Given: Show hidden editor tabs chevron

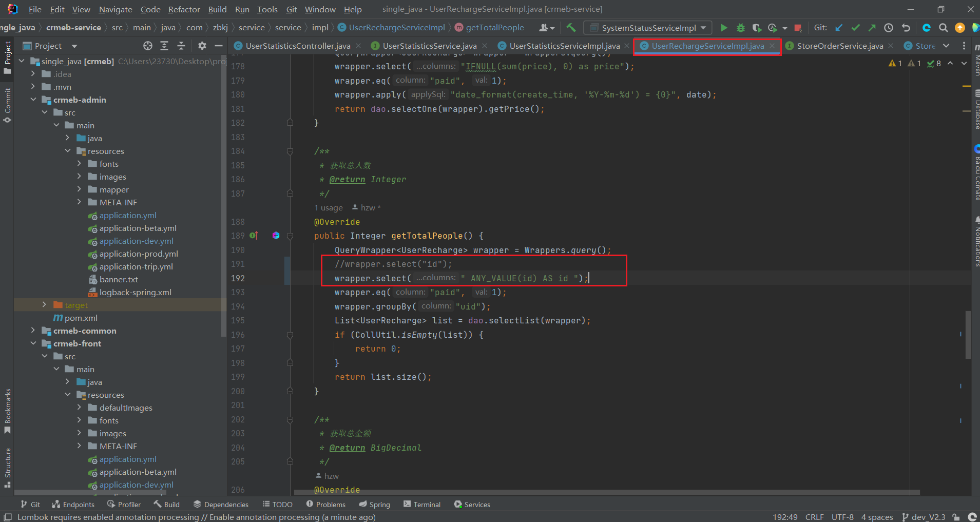Looking at the screenshot, I should coord(946,46).
